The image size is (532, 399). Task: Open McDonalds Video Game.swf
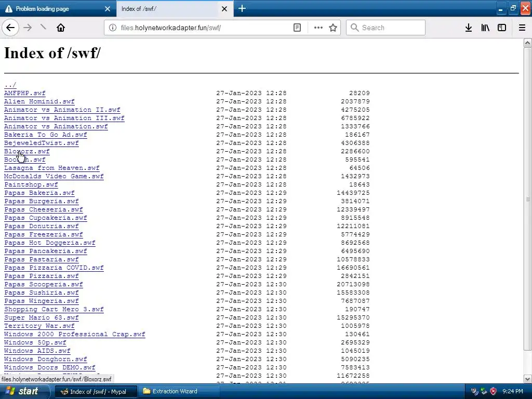tap(54, 176)
